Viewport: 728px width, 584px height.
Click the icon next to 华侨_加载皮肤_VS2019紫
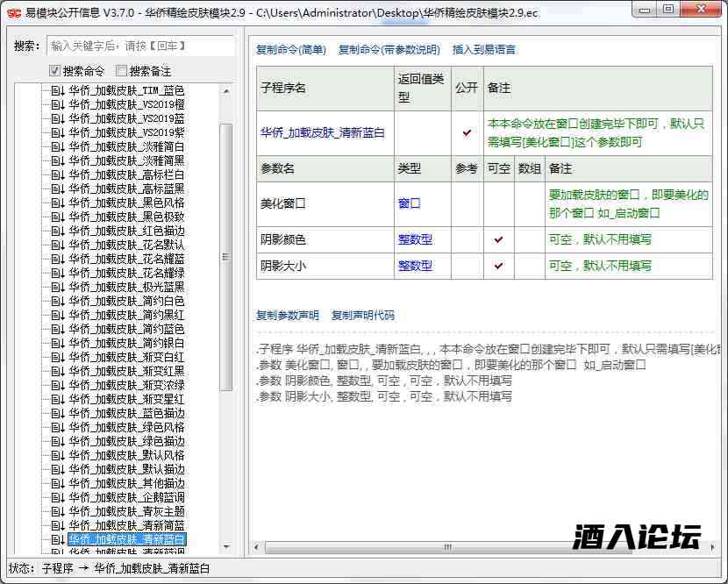coord(58,132)
